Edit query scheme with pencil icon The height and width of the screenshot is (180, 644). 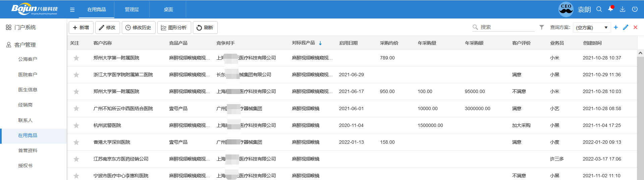coord(626,27)
